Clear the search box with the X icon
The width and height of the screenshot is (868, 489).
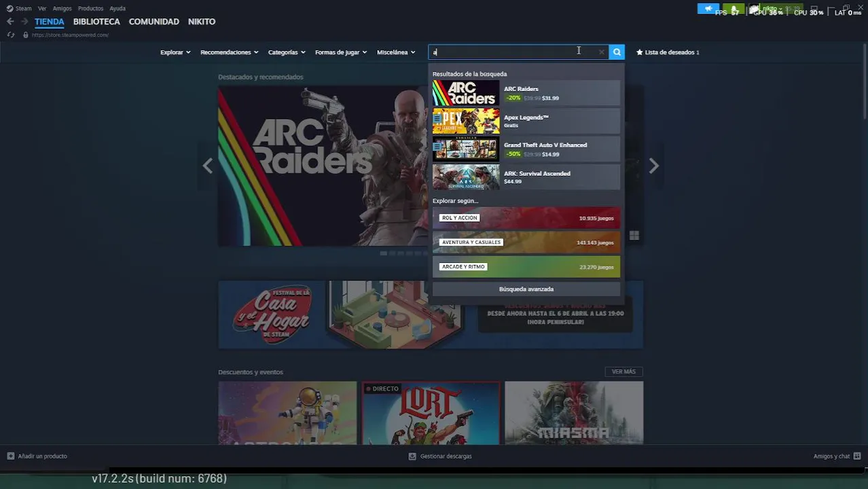tap(601, 52)
